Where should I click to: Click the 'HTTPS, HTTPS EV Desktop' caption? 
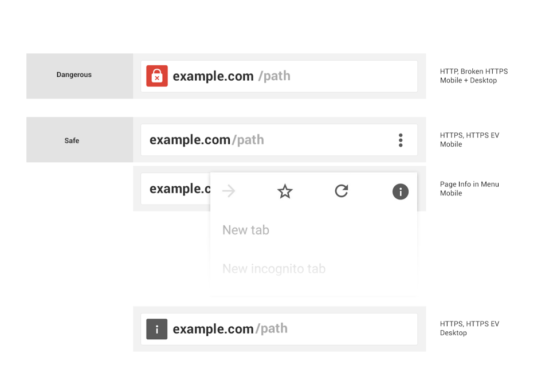[x=469, y=328]
